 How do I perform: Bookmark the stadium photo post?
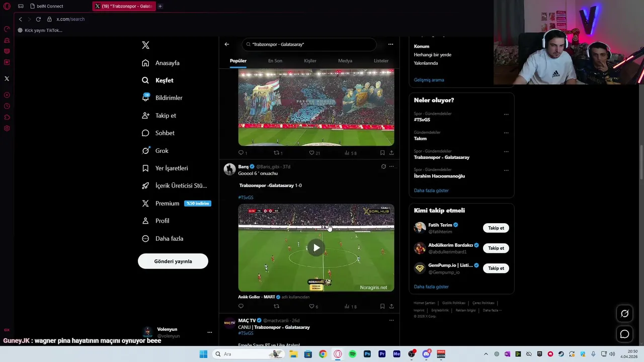pyautogui.click(x=382, y=153)
